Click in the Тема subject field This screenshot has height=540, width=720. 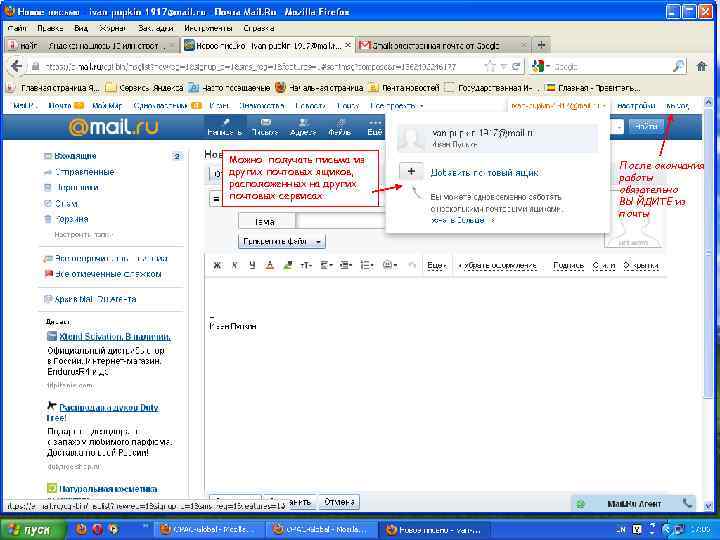[340, 221]
